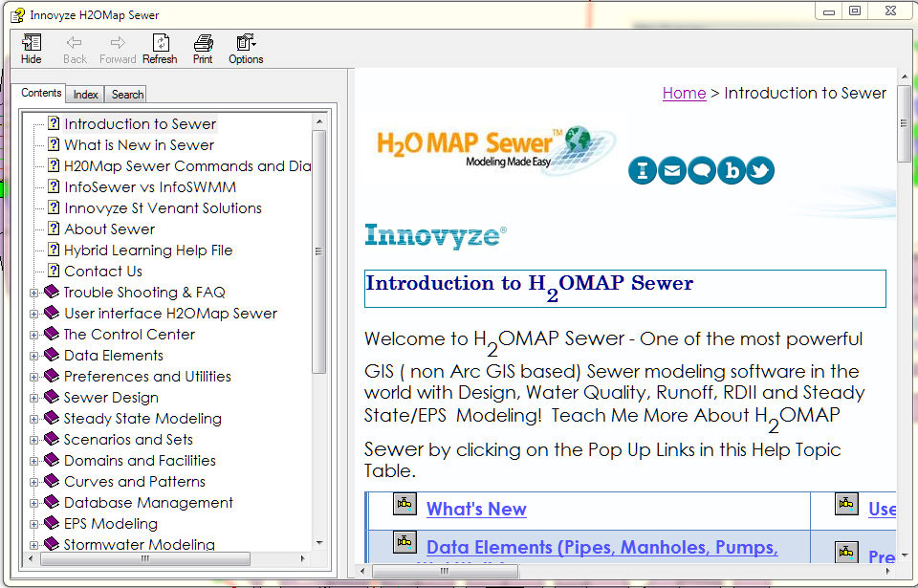Screen dimensions: 918x588
Task: Click the Innovyze 'I' round social icon
Action: tap(643, 170)
